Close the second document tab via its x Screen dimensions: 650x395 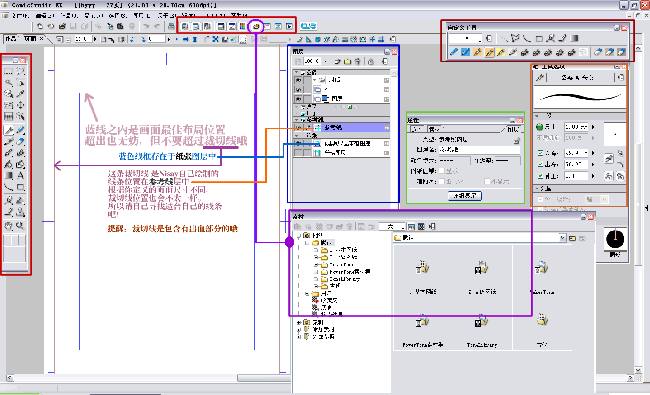click(41, 39)
